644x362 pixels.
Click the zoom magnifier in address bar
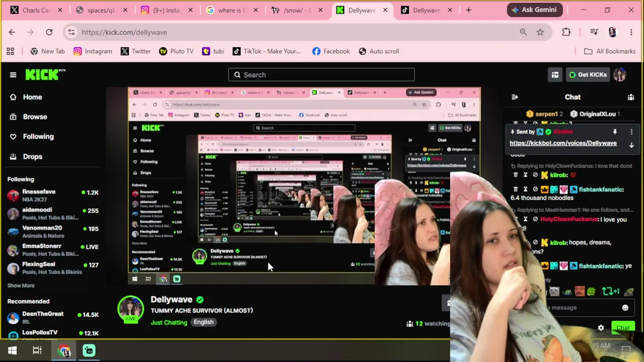[523, 32]
